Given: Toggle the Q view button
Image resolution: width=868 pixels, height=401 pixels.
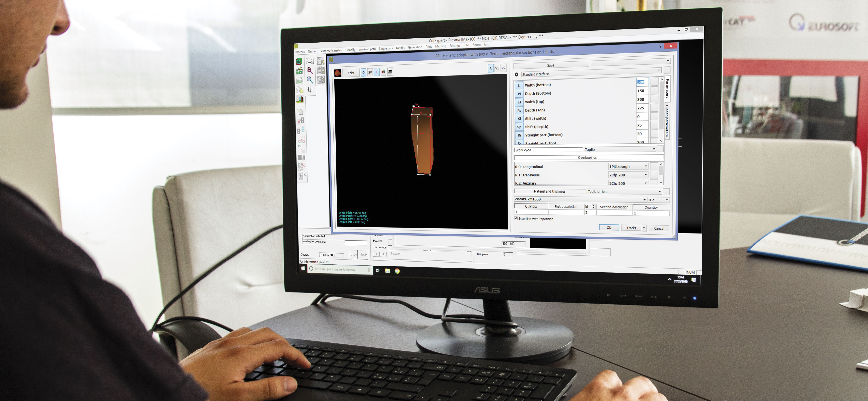Looking at the screenshot, I should (363, 72).
